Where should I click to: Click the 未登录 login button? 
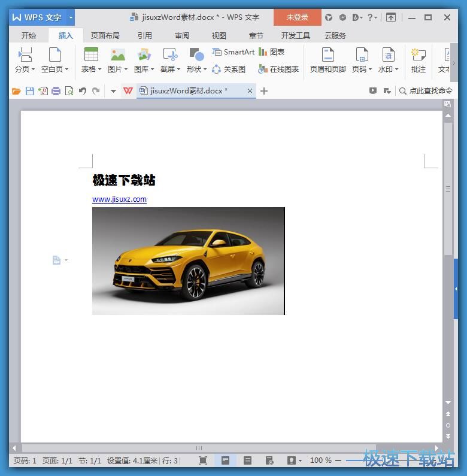click(x=298, y=17)
